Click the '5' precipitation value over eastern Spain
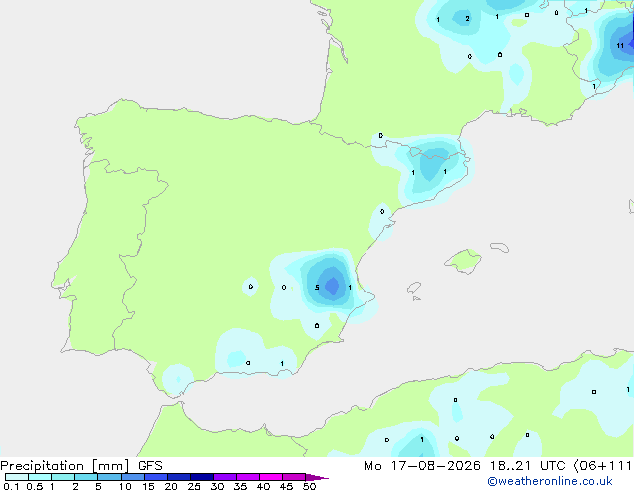The width and height of the screenshot is (634, 490). point(317,288)
